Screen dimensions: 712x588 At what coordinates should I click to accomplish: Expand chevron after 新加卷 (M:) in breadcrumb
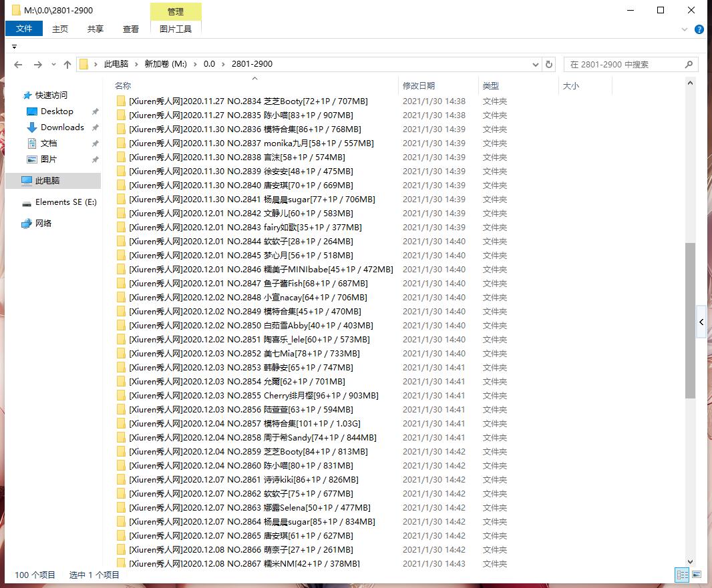[195, 65]
